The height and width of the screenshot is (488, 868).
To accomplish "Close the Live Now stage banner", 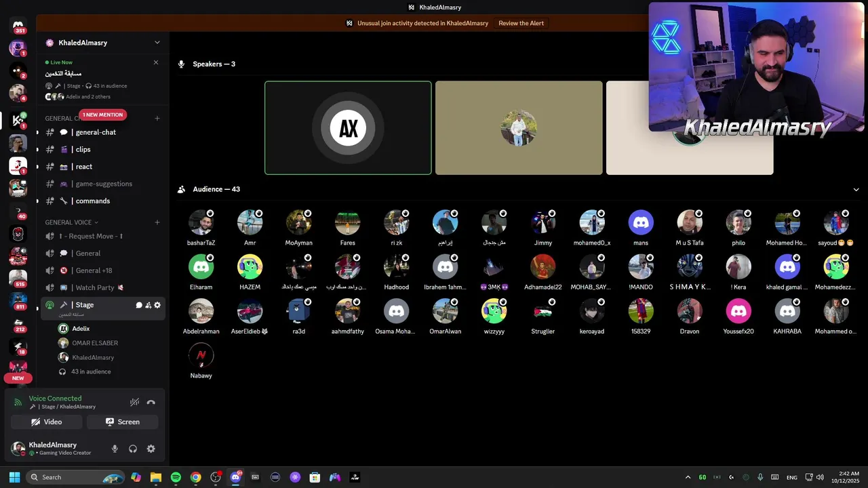I will [x=156, y=62].
